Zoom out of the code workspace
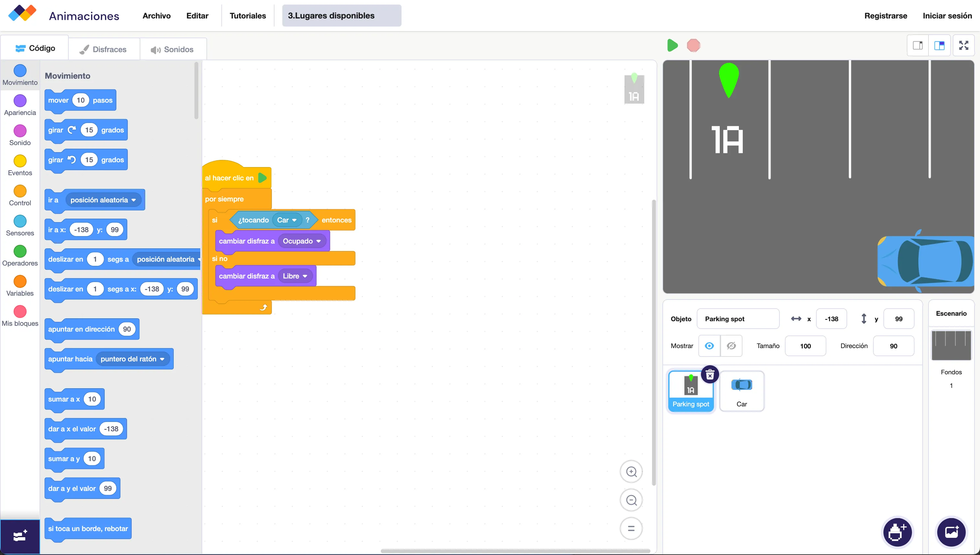Viewport: 980px width, 555px height. point(631,500)
